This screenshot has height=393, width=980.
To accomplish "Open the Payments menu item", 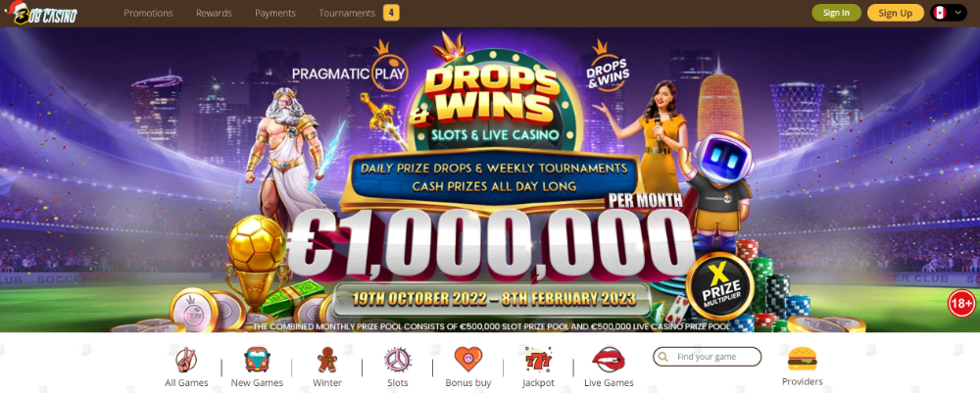I will click(x=275, y=13).
